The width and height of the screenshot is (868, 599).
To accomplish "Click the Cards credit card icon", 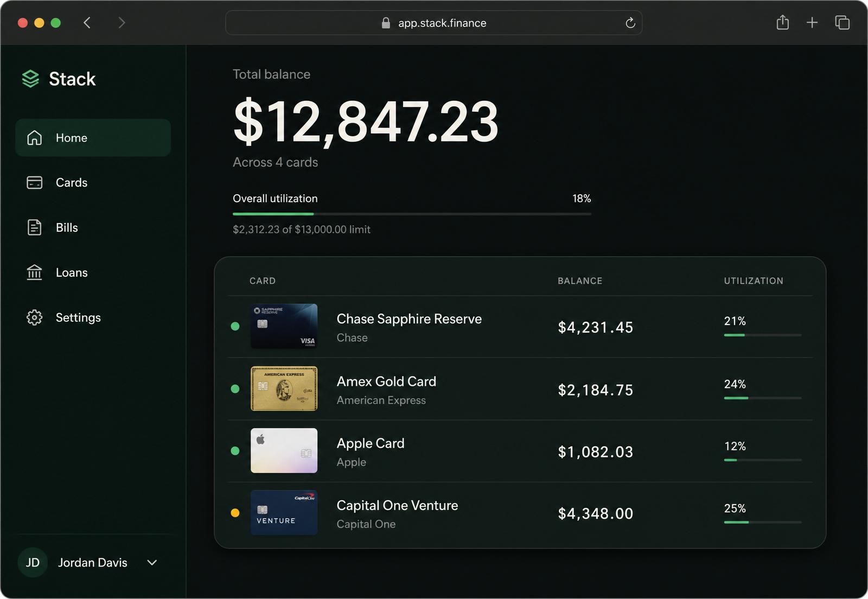I will [34, 182].
